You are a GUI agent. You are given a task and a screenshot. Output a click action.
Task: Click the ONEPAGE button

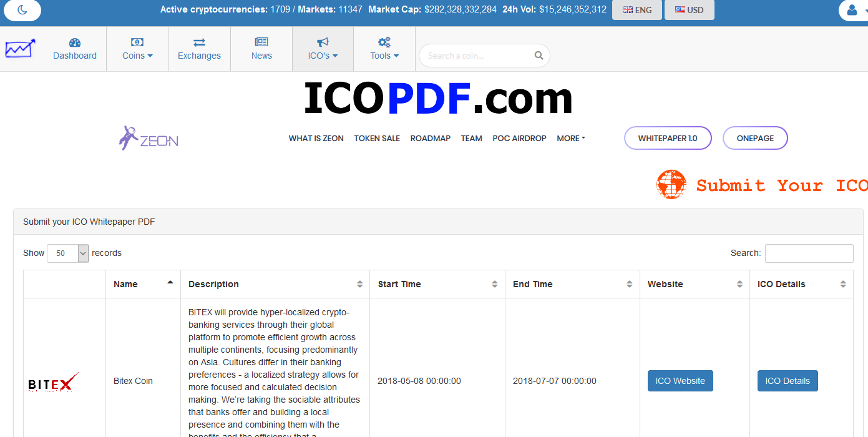click(x=755, y=138)
